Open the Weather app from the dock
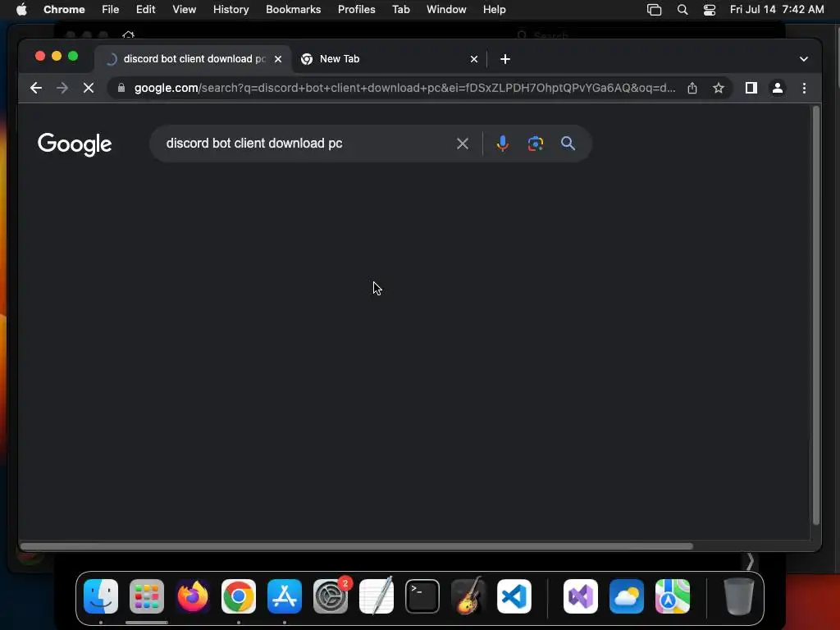 [x=626, y=596]
